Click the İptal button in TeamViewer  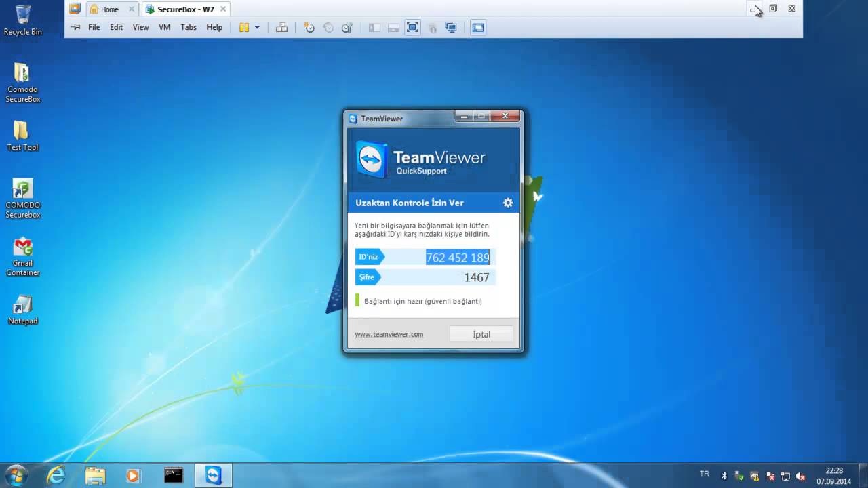(481, 334)
